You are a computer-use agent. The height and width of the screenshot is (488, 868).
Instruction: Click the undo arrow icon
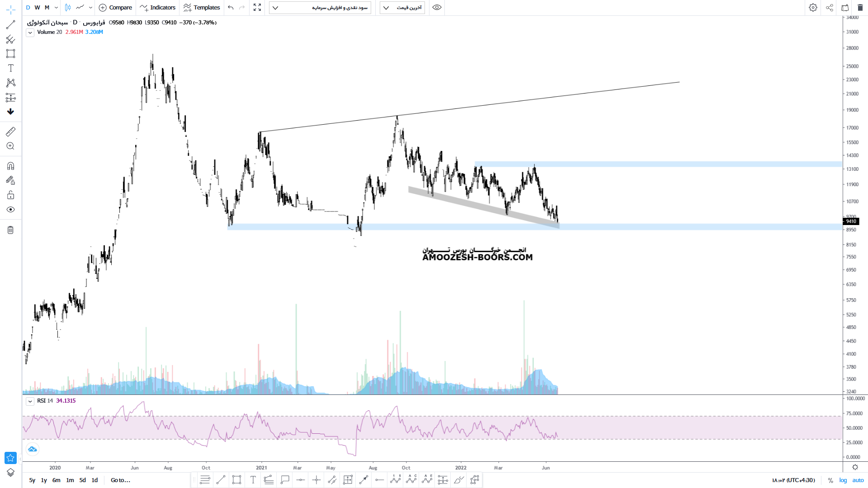pyautogui.click(x=231, y=7)
